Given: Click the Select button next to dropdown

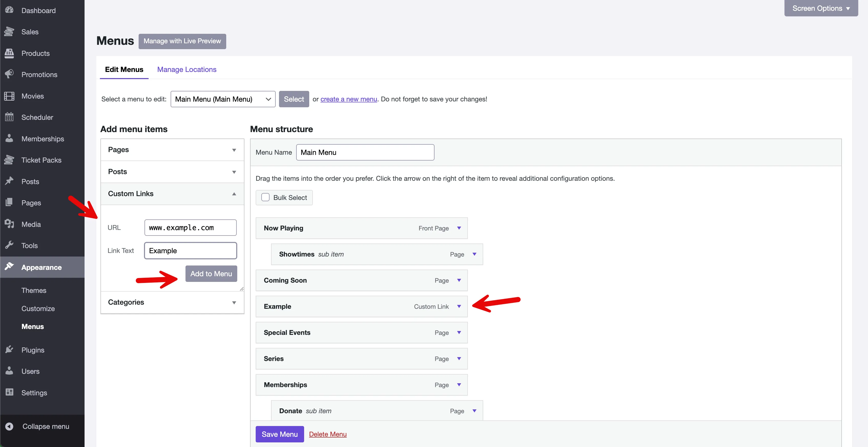Looking at the screenshot, I should coord(294,99).
